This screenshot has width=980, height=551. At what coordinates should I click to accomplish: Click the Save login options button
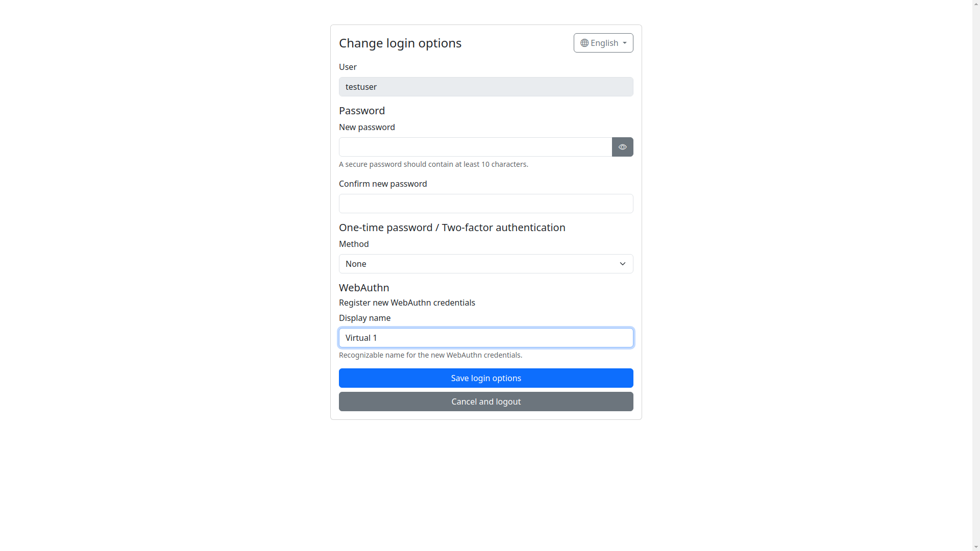click(486, 378)
